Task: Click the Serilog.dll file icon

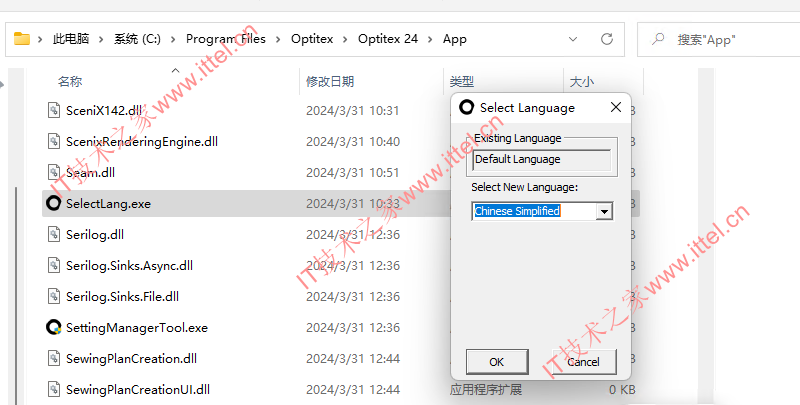Action: click(x=54, y=235)
